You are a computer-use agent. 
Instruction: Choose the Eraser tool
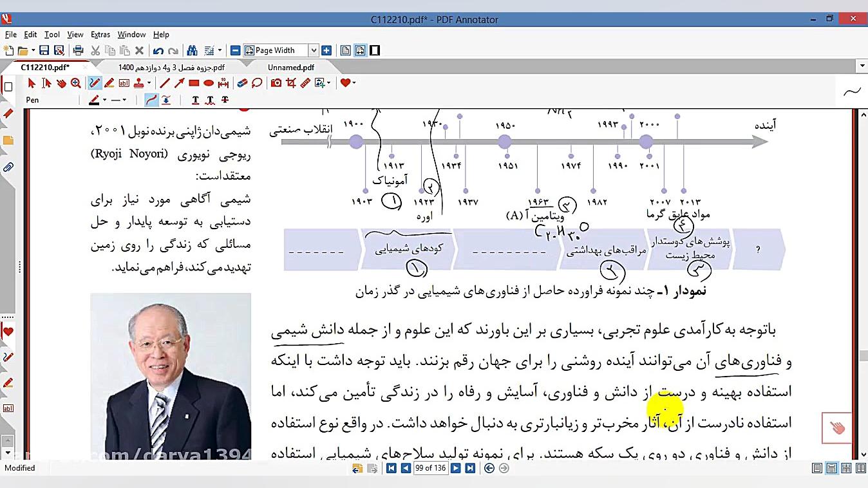tap(241, 82)
